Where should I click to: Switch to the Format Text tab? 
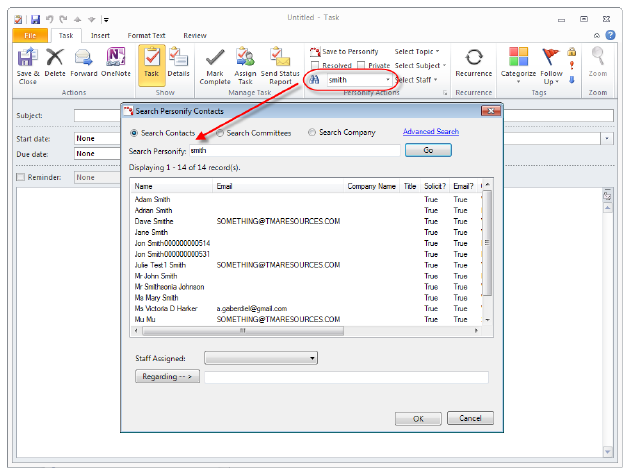click(147, 35)
